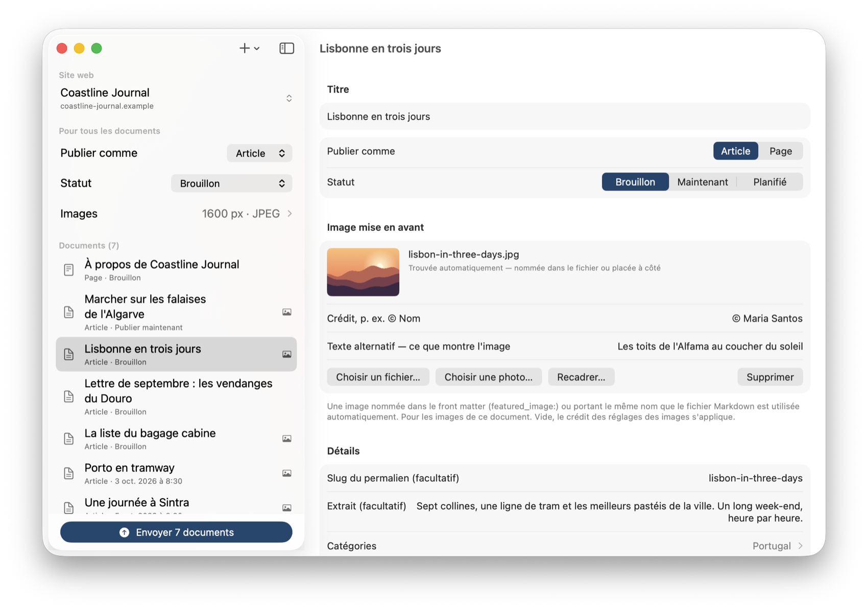The image size is (868, 612).
Task: Click the Documents (7) header
Action: click(x=89, y=246)
